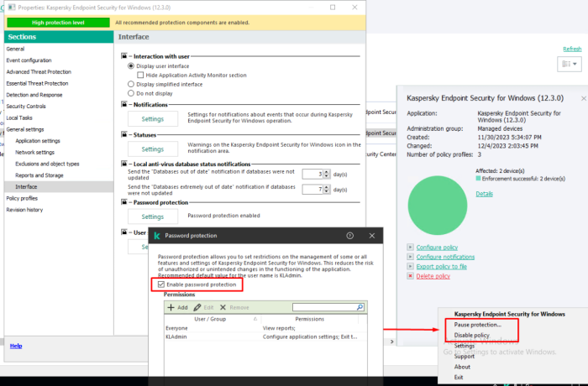This screenshot has width=588, height=386.
Task: Increase the Databases out of date days spinner
Action: (325, 170)
